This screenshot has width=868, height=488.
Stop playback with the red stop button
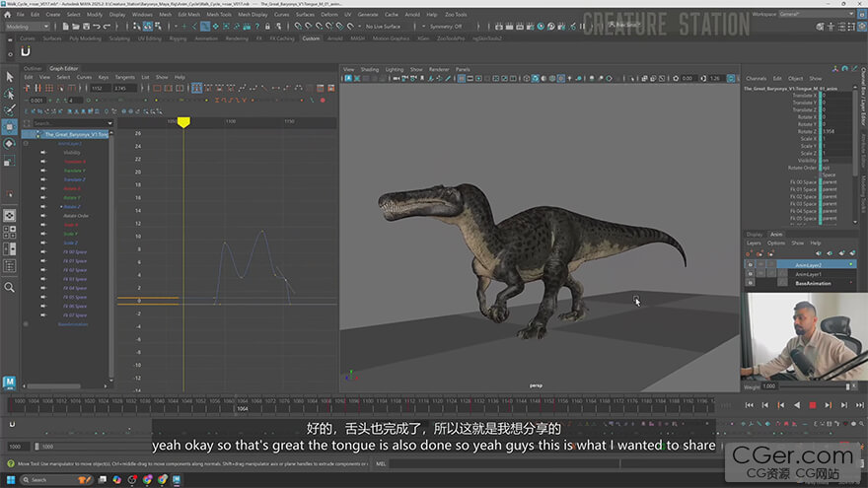(813, 405)
